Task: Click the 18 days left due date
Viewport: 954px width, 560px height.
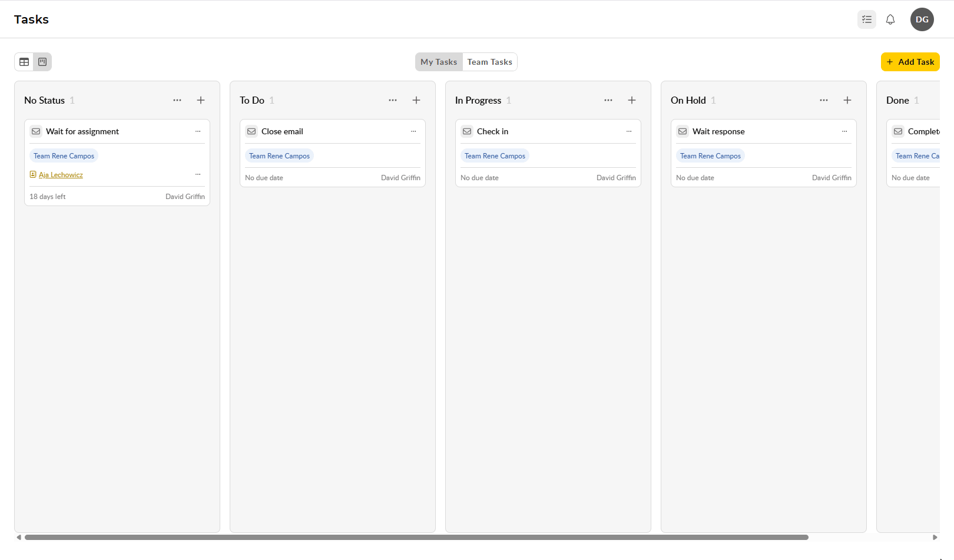Action: point(47,197)
